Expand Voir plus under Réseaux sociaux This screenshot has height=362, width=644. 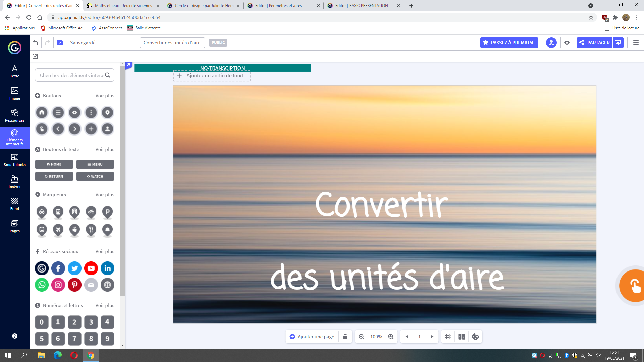pos(104,251)
